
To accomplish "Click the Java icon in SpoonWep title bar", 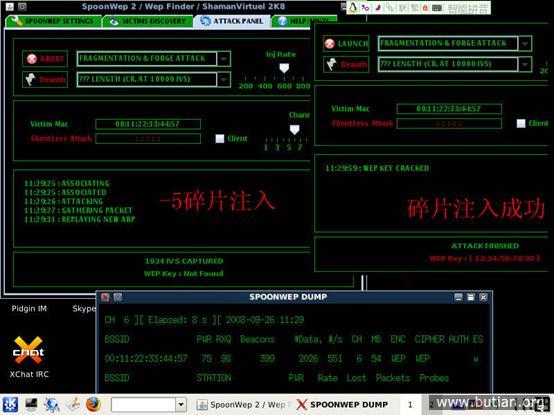I will coord(10,6).
